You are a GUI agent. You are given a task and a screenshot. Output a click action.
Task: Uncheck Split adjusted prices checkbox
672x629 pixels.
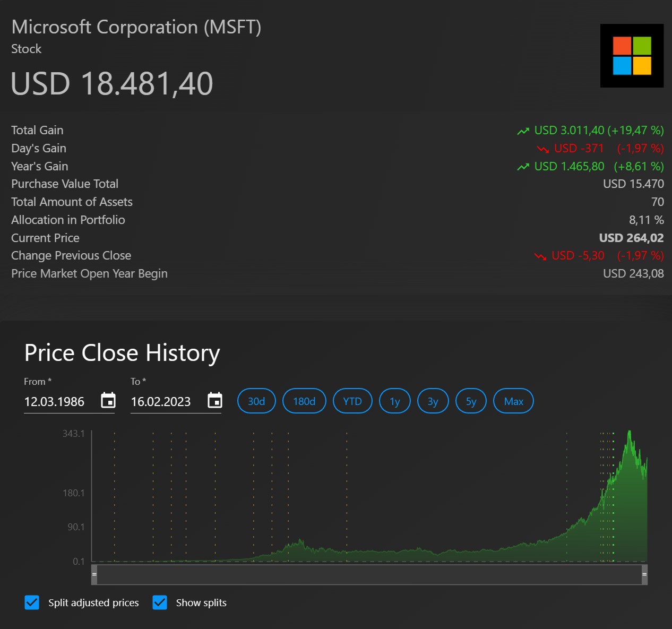(x=32, y=602)
